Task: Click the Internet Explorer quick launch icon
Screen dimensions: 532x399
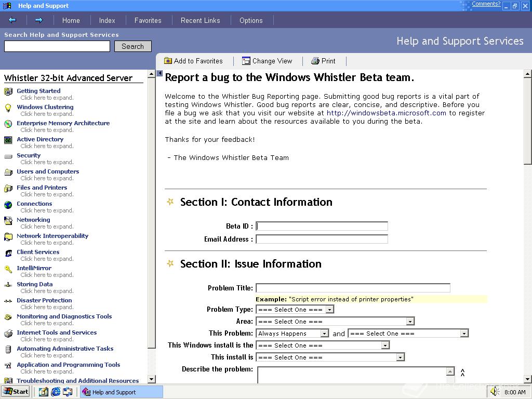Action: [x=56, y=392]
